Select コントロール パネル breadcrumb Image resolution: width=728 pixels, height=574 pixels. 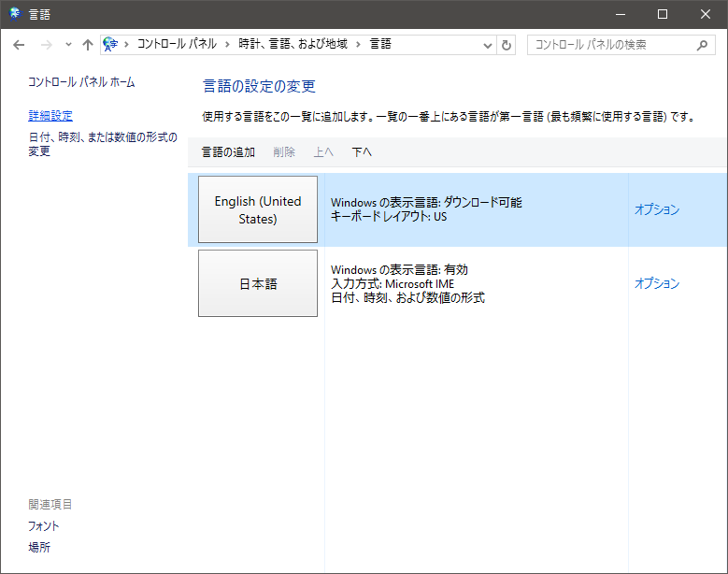pyautogui.click(x=177, y=44)
